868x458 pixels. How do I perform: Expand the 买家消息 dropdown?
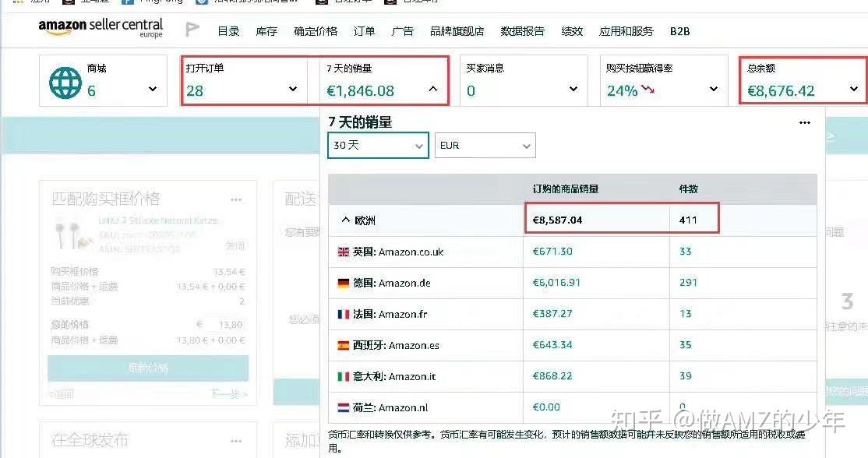point(573,89)
